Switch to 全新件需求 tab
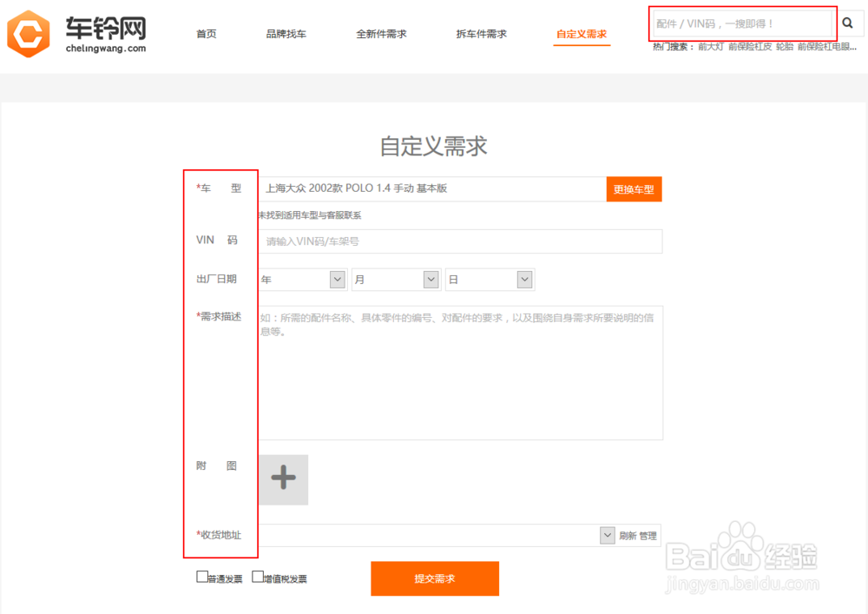 click(x=382, y=33)
